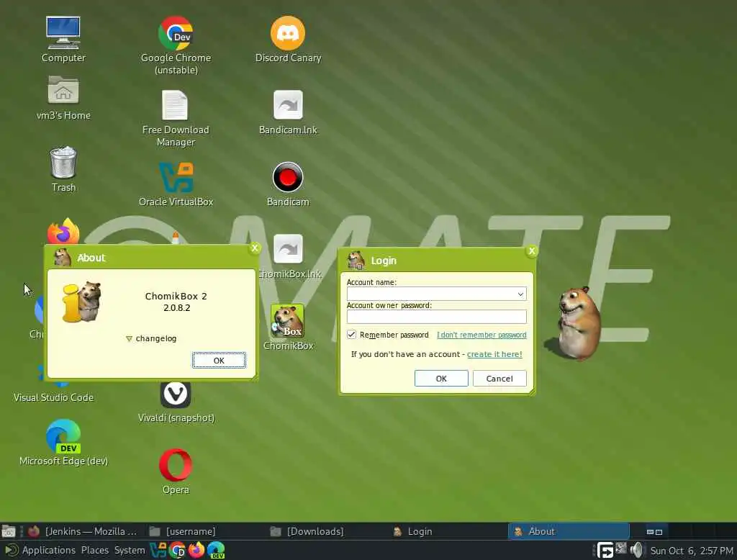Expand the changelog section in About
Screen dimensions: 737x560
(151, 338)
